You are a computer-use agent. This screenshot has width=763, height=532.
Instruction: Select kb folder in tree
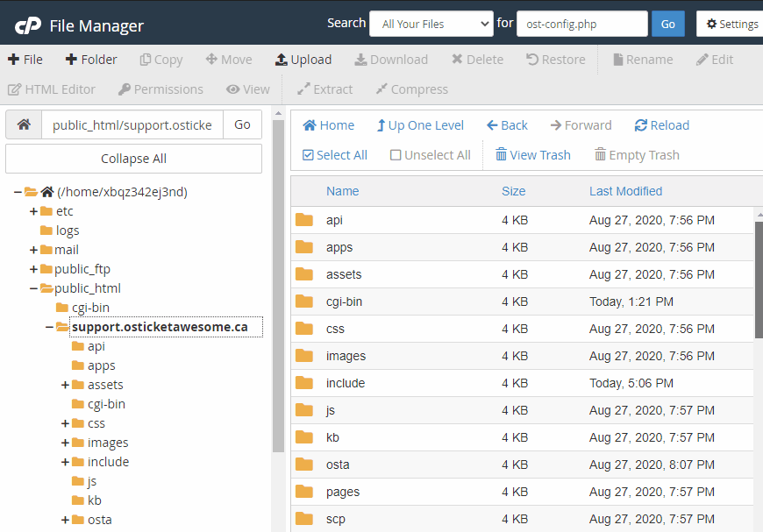(95, 500)
